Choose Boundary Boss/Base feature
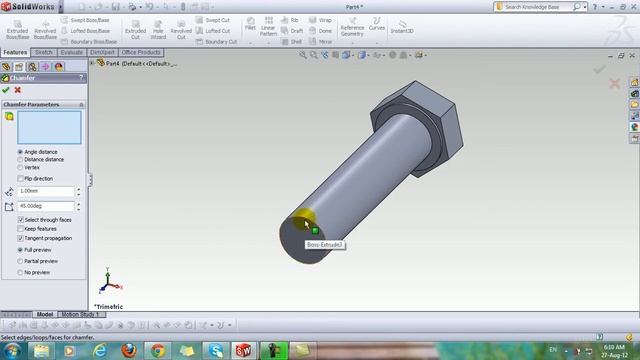640x360 pixels. [x=89, y=42]
